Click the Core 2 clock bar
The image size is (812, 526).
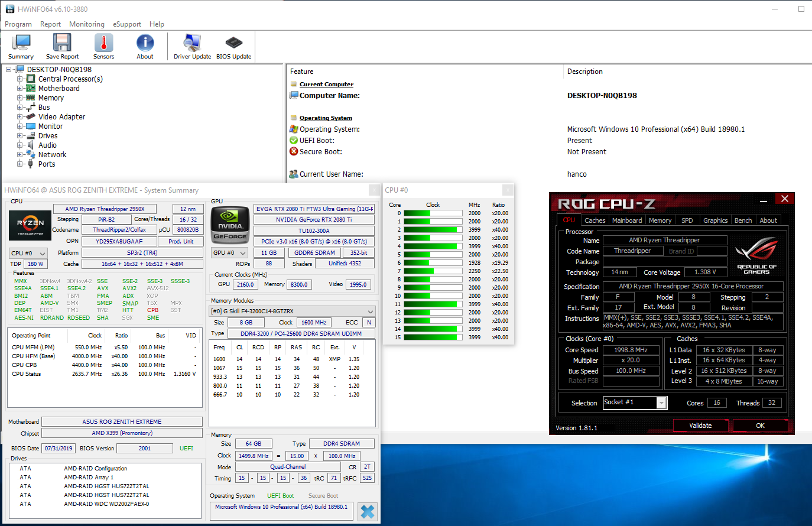coord(433,229)
